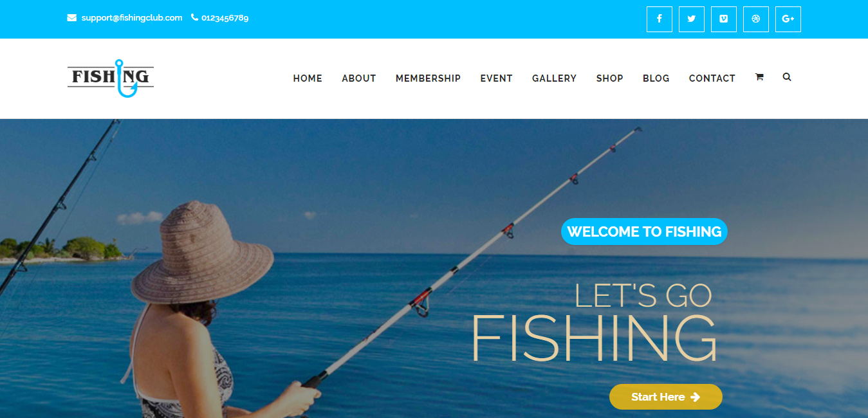Open the Twitter social icon
The width and height of the screenshot is (868, 418).
[692, 19]
